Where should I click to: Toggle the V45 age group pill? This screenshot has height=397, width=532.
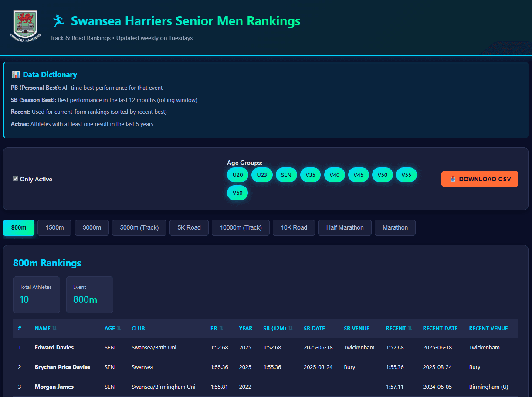tap(359, 175)
